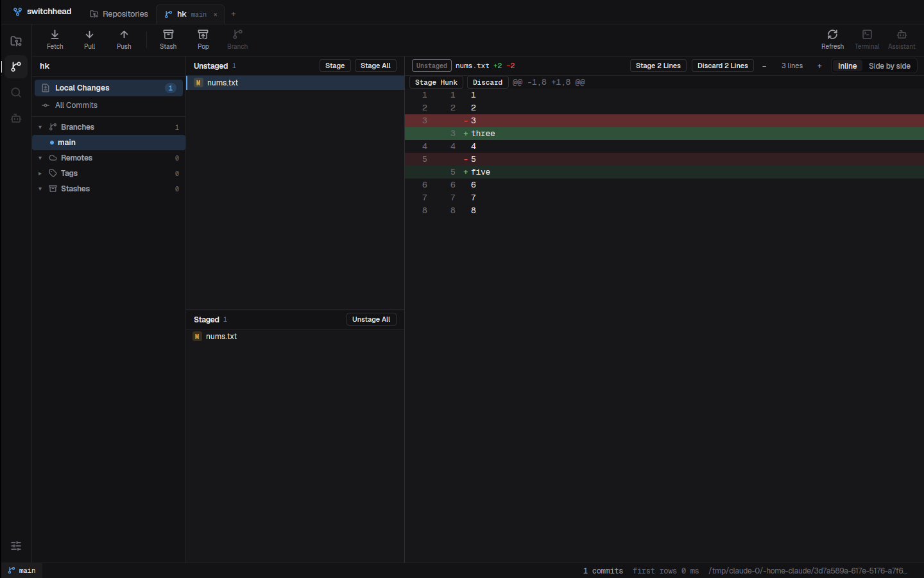This screenshot has height=578, width=924.
Task: Collapse the Stashes tree section
Action: [x=40, y=189]
